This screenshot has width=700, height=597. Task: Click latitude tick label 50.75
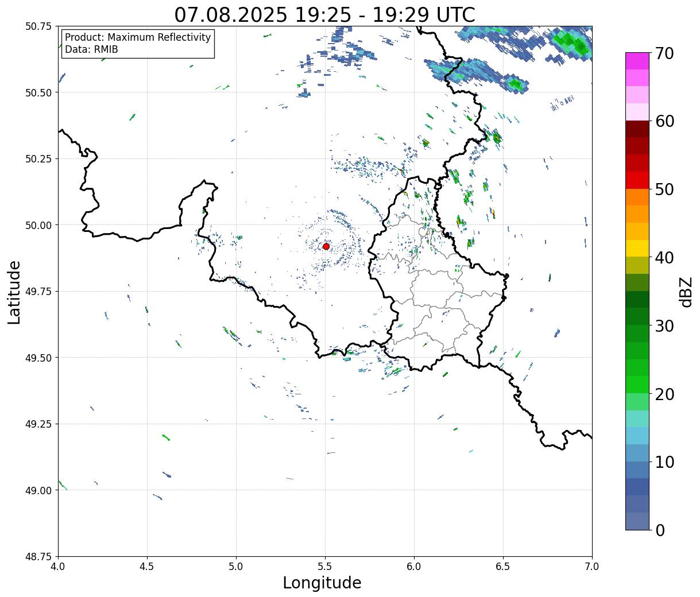pos(38,26)
